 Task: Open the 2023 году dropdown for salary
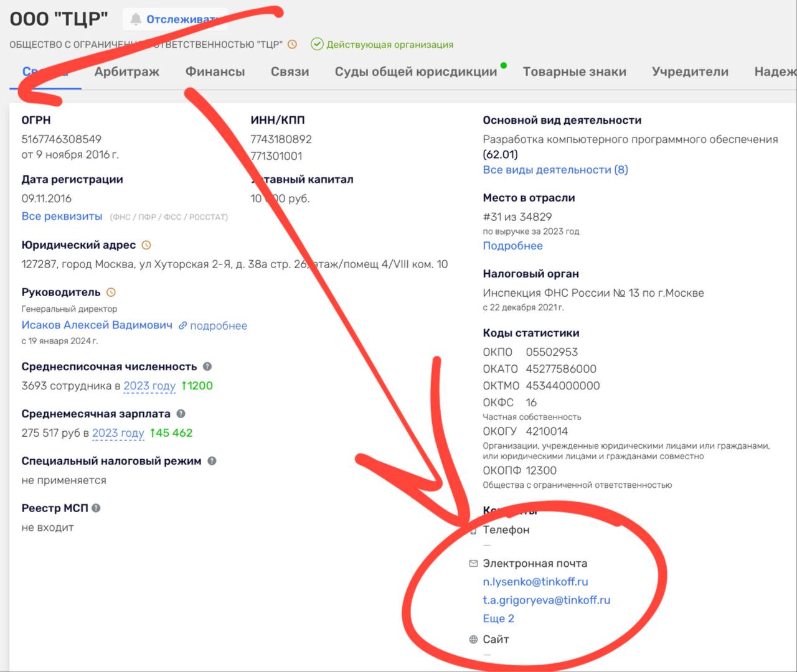(118, 433)
